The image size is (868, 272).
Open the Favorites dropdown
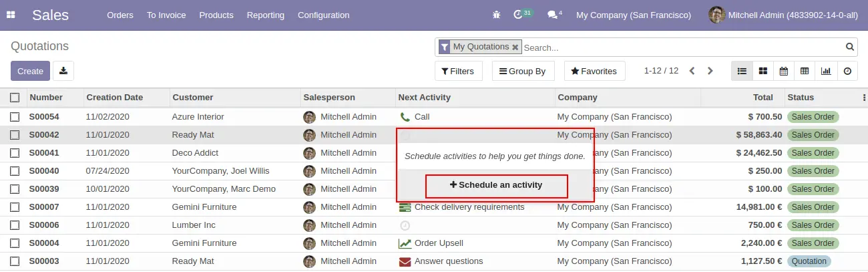click(x=594, y=71)
